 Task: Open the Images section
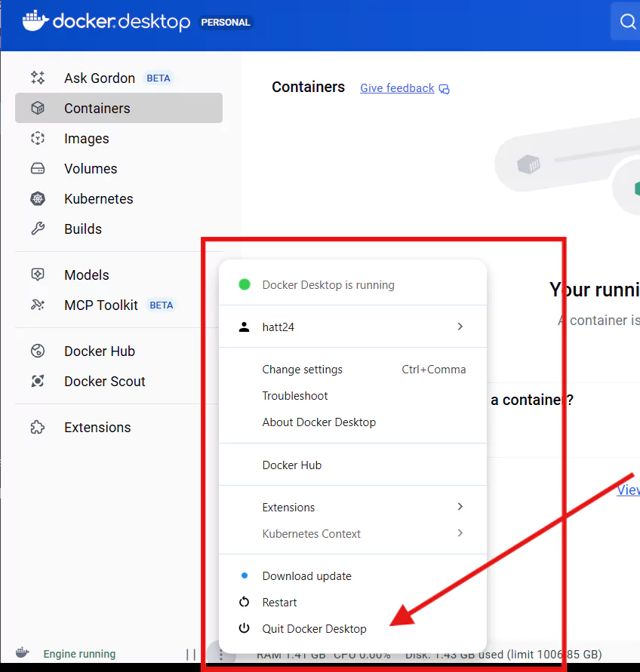click(86, 139)
